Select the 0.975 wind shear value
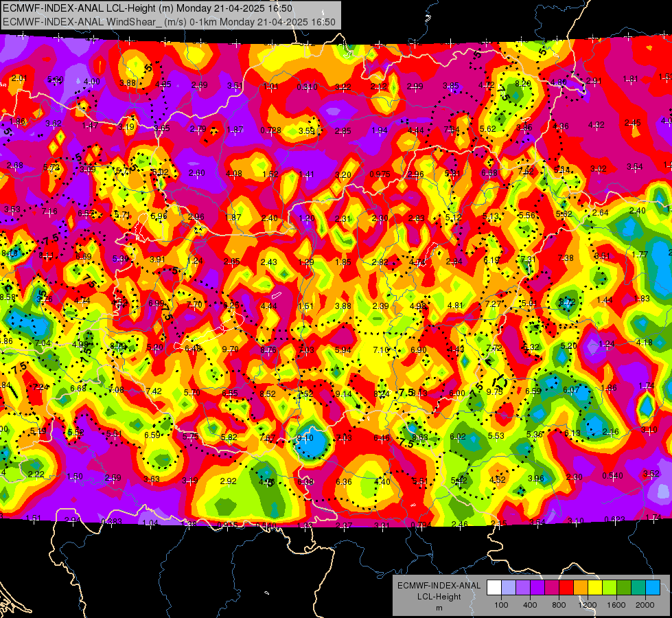Viewport: 672px width, 618px height. pos(380,174)
